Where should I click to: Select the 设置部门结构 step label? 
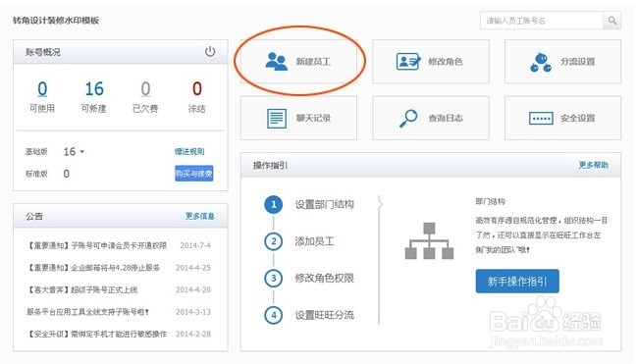point(324,204)
